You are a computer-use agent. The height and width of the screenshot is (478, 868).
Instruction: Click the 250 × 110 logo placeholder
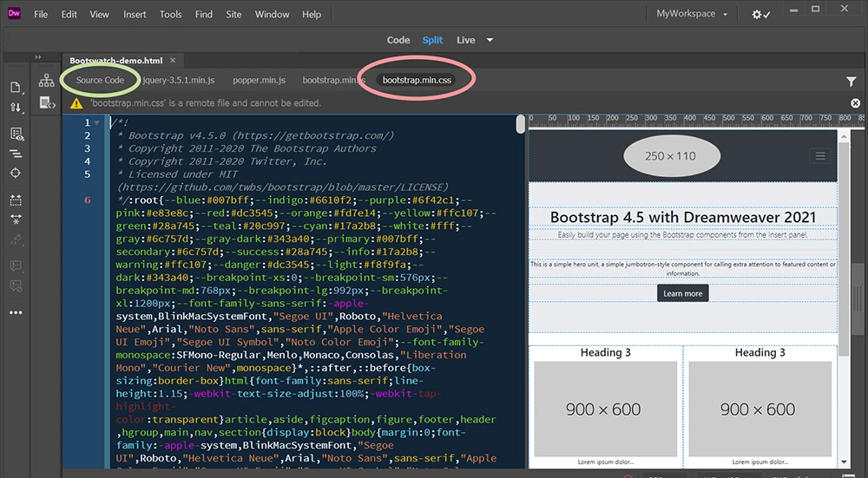coord(672,156)
